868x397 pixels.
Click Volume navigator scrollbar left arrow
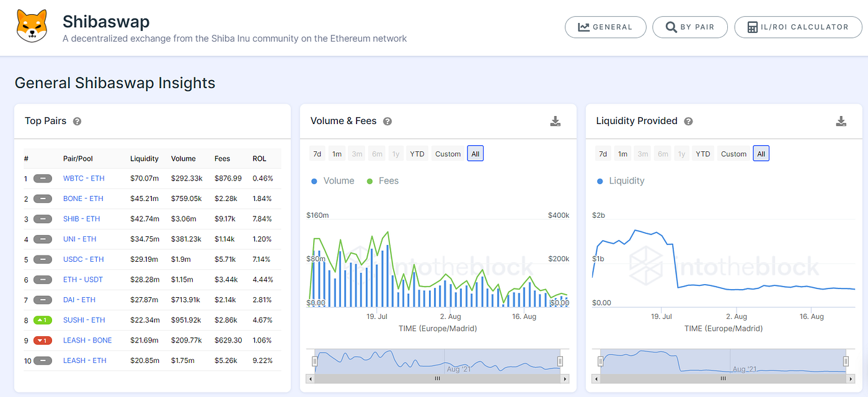[311, 378]
